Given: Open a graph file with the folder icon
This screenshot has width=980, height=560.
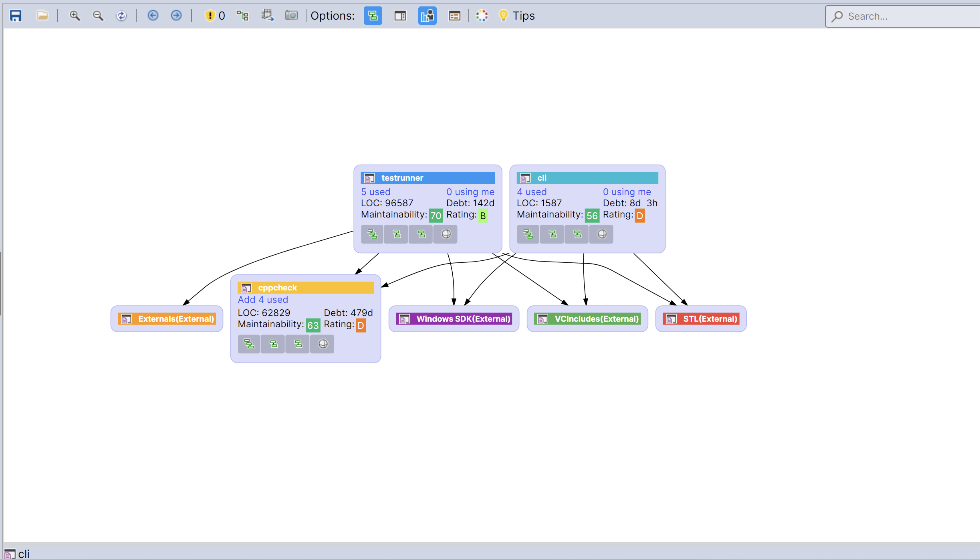Looking at the screenshot, I should (42, 15).
